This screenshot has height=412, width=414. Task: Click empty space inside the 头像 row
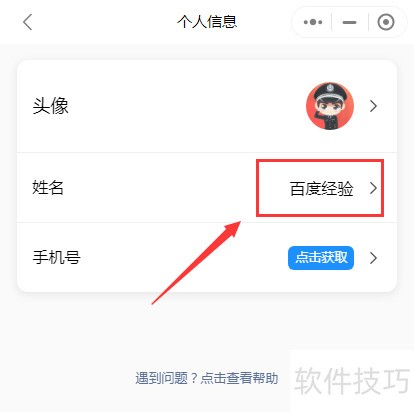coord(183,106)
